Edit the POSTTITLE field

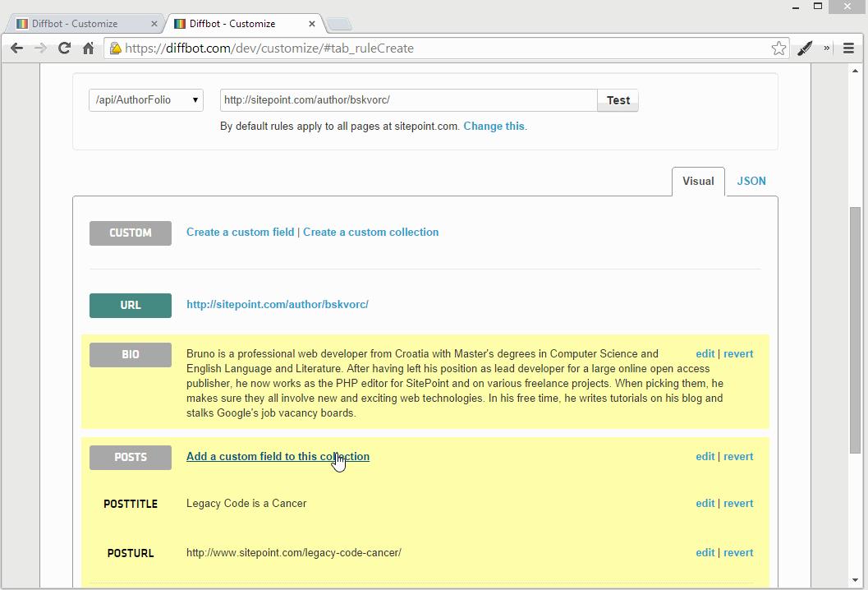[705, 504]
